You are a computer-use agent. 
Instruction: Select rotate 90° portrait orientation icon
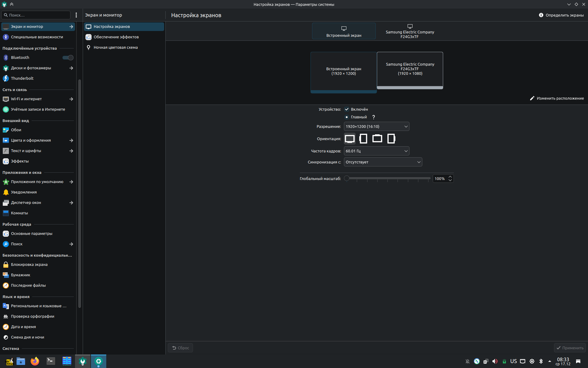pyautogui.click(x=363, y=138)
